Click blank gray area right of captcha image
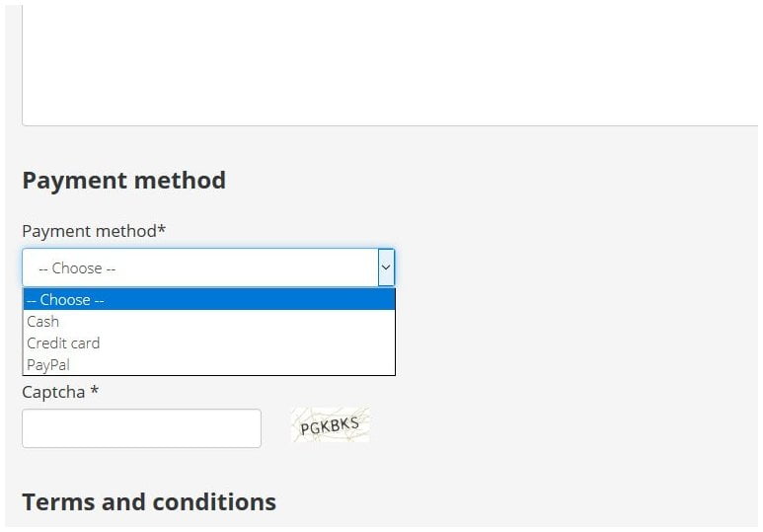The width and height of the screenshot is (763, 532). click(560, 425)
